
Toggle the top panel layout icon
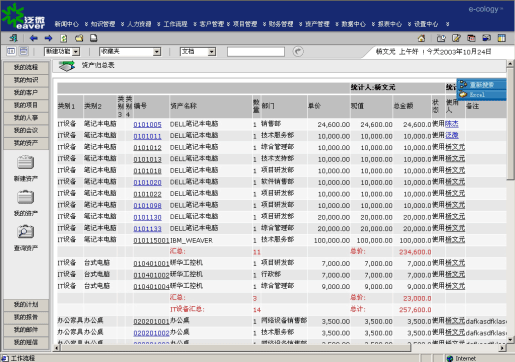(x=24, y=51)
